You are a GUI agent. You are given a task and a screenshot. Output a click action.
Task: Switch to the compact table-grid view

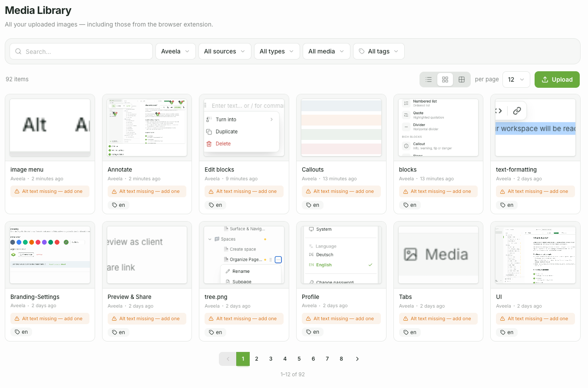[x=462, y=80]
